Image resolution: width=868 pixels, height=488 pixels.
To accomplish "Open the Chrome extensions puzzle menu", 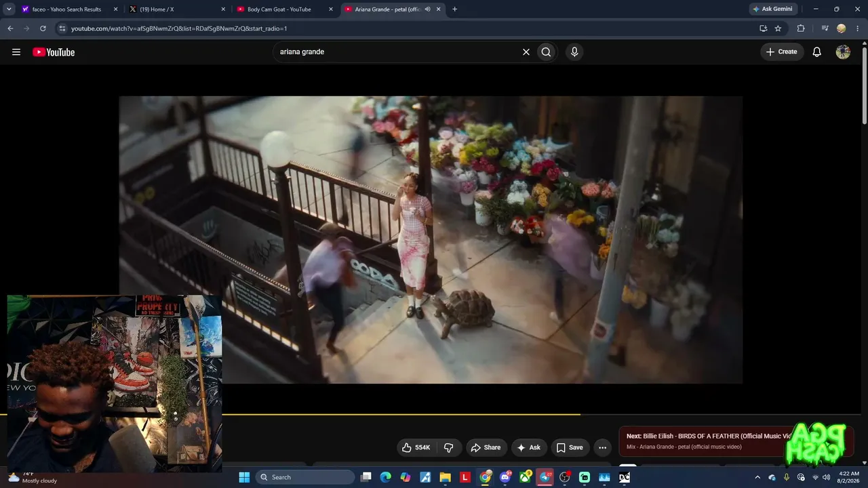I will pyautogui.click(x=801, y=28).
